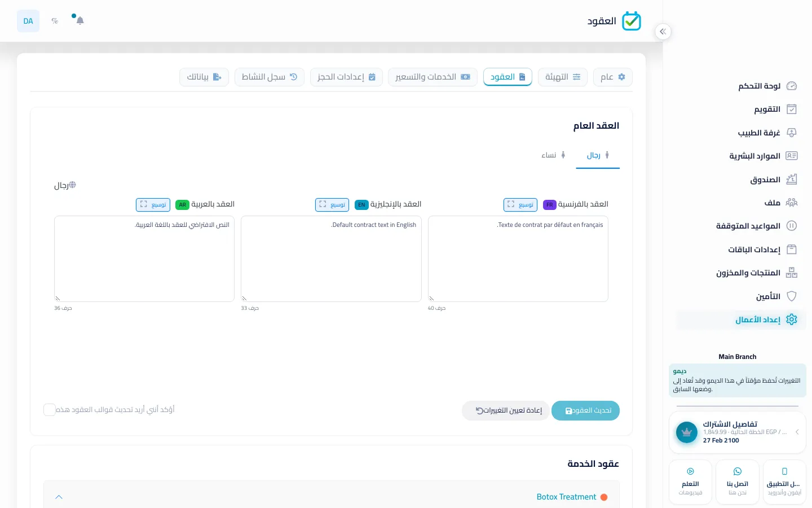Image resolution: width=812 pixels, height=508 pixels.
Task: Open the بياناتك tab
Action: coord(204,77)
